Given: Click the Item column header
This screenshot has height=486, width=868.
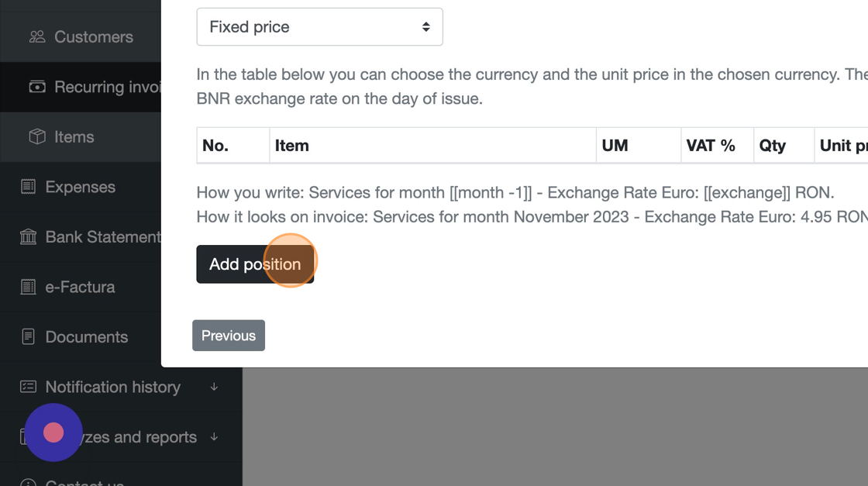Looking at the screenshot, I should tap(292, 146).
